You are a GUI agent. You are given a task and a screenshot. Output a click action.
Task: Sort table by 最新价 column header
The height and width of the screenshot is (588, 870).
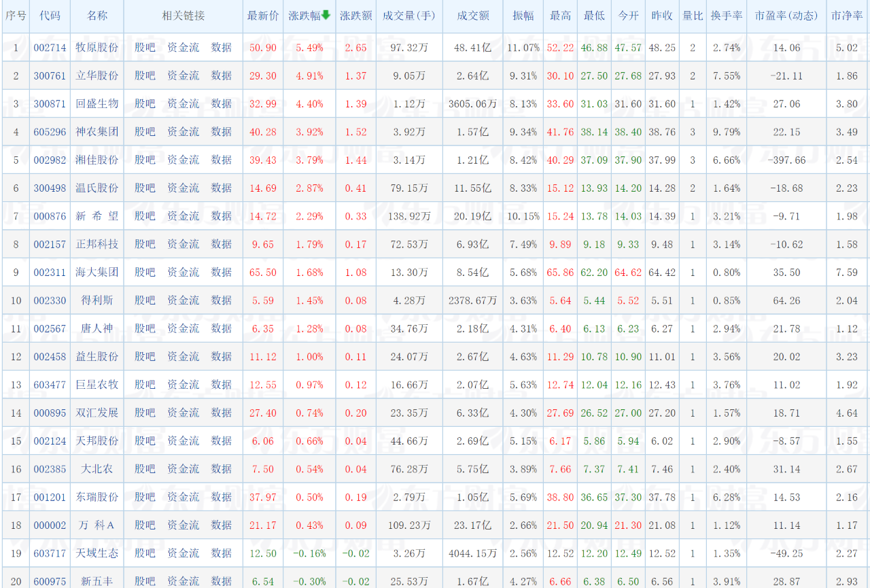coord(263,16)
